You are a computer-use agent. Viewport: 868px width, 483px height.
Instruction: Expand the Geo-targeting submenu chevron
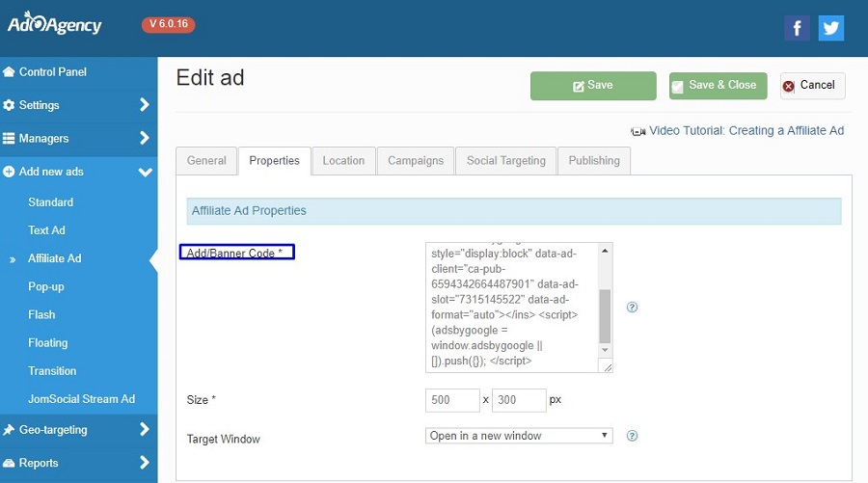[145, 429]
